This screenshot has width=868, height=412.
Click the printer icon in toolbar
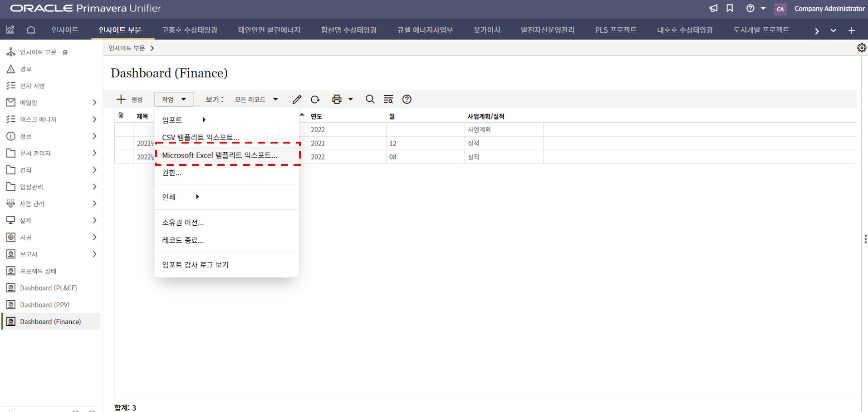click(x=337, y=99)
